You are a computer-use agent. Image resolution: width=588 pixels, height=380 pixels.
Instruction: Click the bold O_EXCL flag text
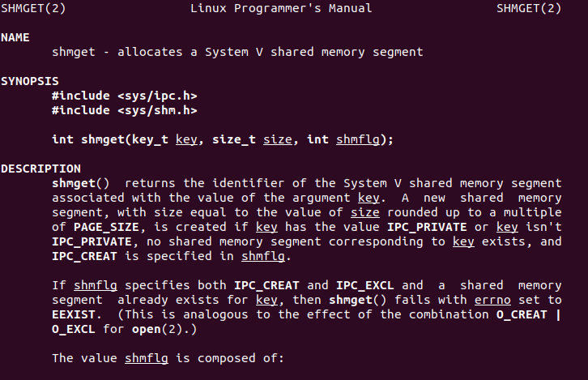74,329
